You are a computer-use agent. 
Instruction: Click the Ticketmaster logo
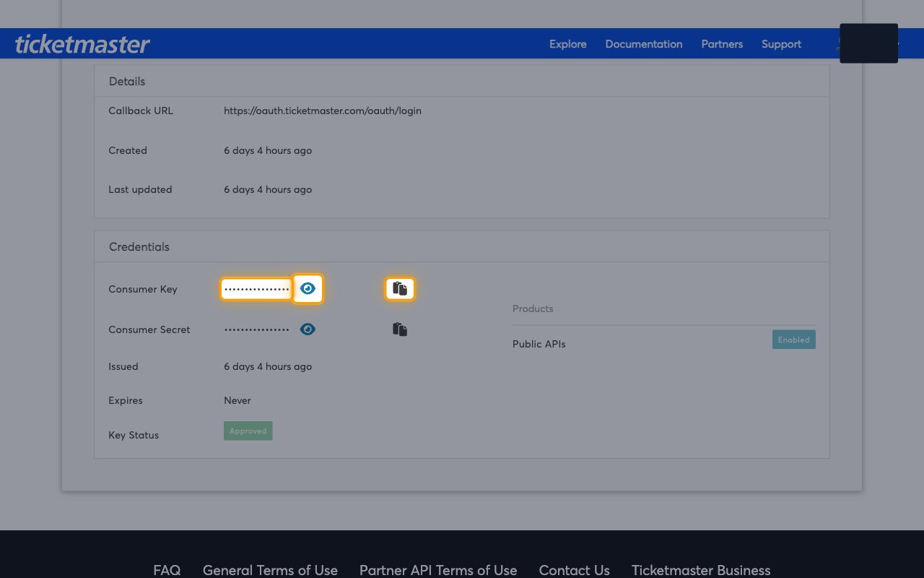(x=82, y=44)
